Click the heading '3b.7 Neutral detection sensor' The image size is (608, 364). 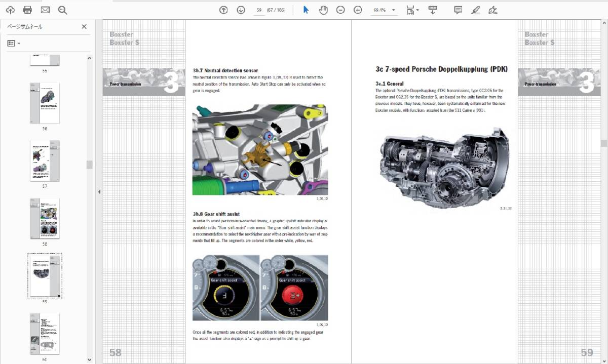coord(225,70)
